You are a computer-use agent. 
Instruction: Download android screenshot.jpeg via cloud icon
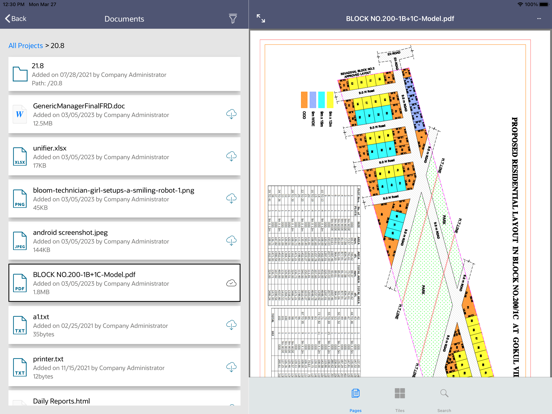[231, 241]
